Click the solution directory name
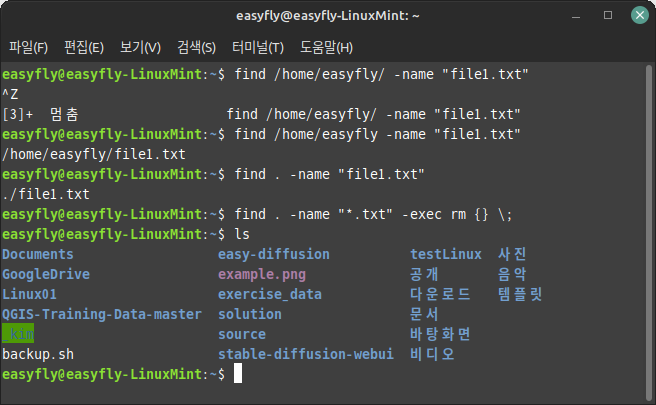 [x=250, y=314]
